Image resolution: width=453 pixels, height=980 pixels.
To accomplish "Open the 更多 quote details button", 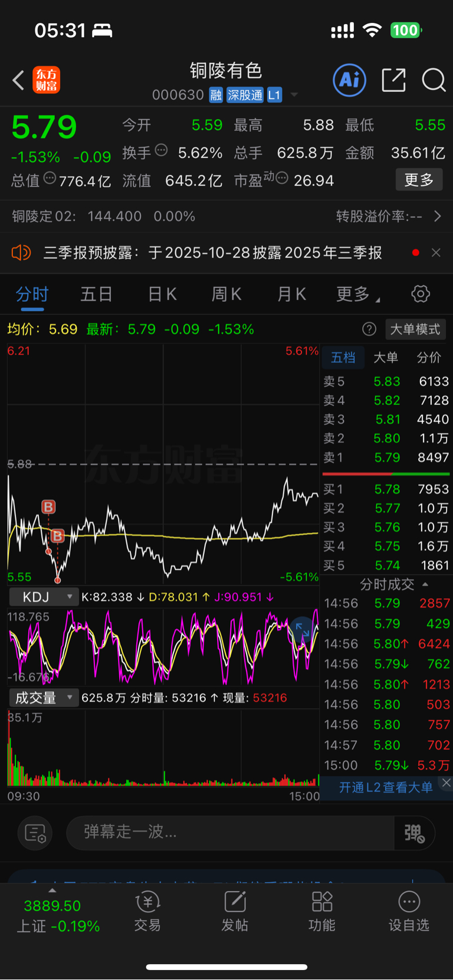I will [419, 180].
